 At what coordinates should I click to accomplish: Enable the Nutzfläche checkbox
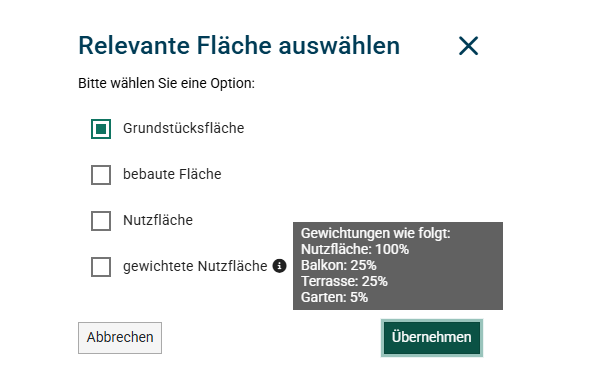pyautogui.click(x=101, y=221)
